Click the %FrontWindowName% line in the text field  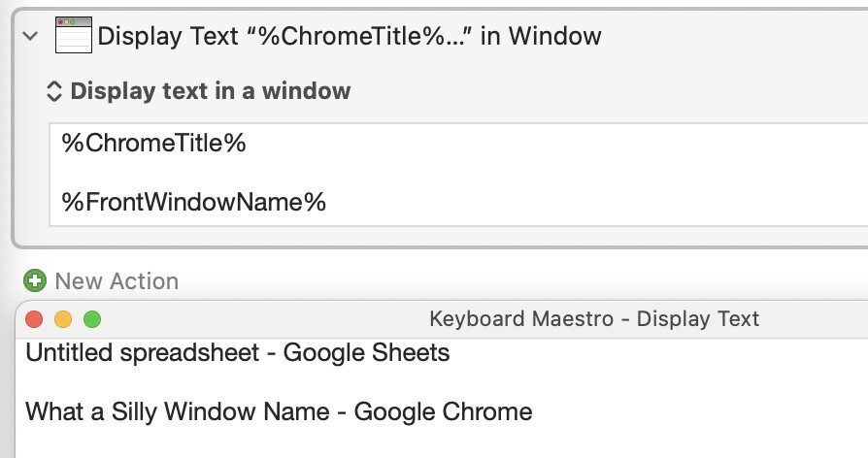pos(193,203)
